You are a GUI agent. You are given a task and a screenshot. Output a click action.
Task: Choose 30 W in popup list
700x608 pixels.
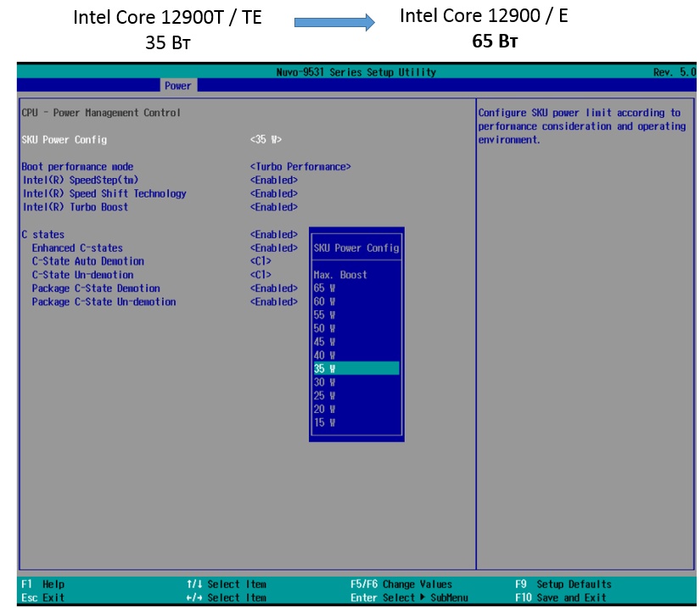point(325,382)
